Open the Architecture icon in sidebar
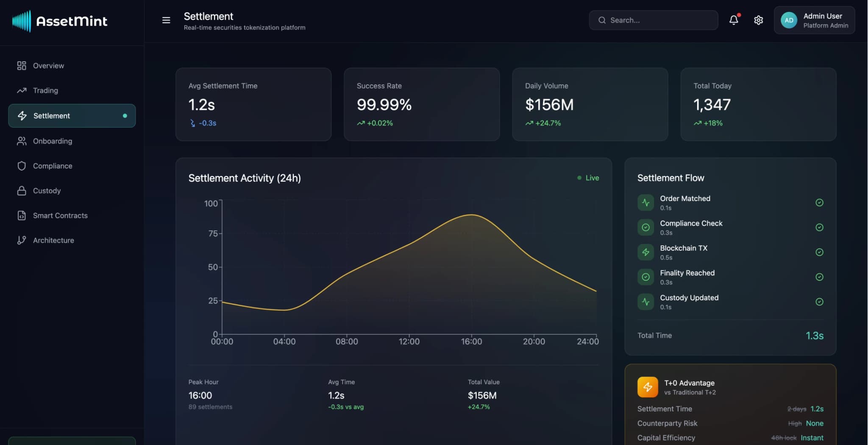 coord(22,240)
